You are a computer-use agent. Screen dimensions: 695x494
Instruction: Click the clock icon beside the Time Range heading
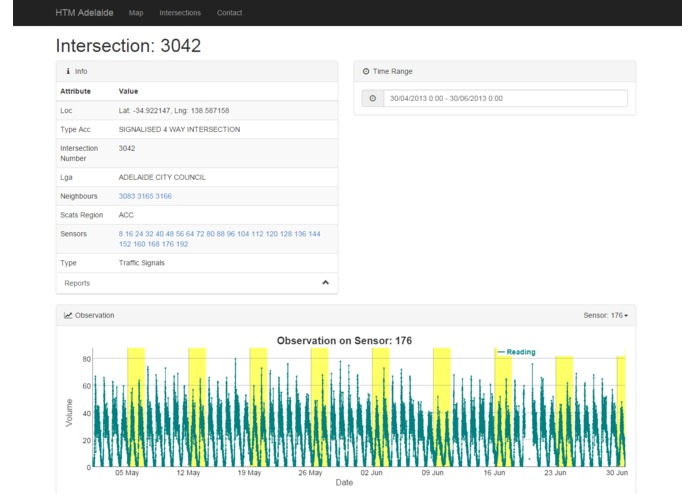click(366, 71)
